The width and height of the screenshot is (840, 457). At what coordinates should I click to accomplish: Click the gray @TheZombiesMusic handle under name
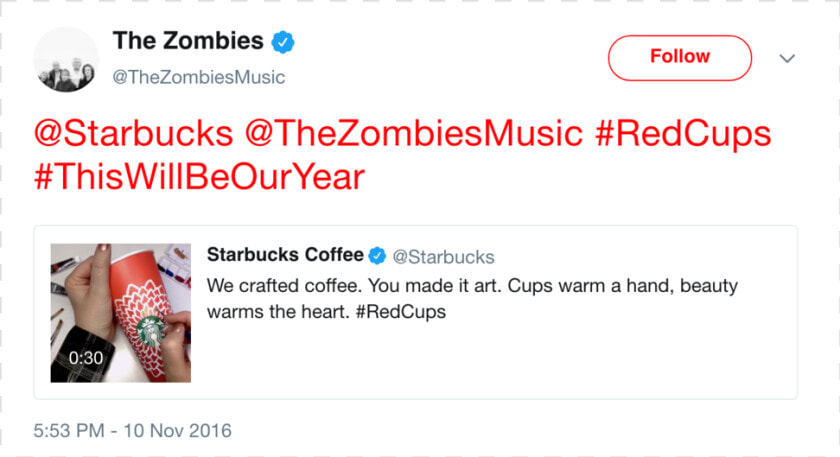[x=199, y=77]
